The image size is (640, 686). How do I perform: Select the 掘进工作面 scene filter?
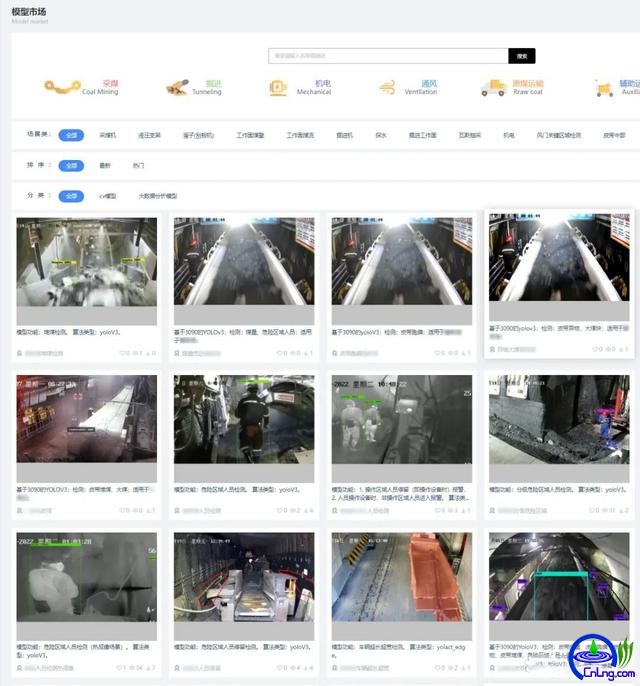pos(423,135)
